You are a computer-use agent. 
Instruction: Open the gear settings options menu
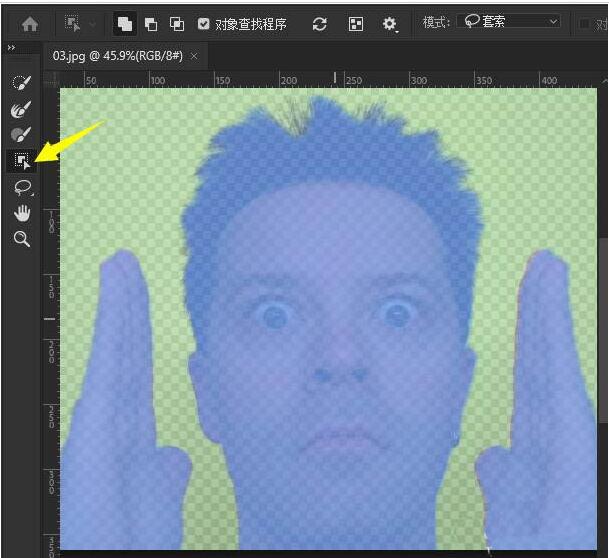pyautogui.click(x=390, y=23)
